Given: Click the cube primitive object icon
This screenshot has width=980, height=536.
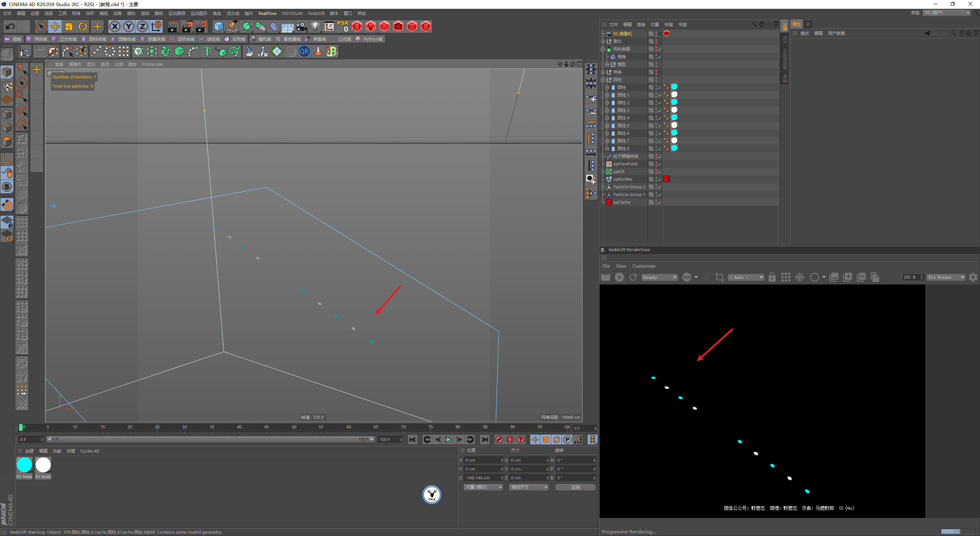Looking at the screenshot, I should (x=219, y=26).
